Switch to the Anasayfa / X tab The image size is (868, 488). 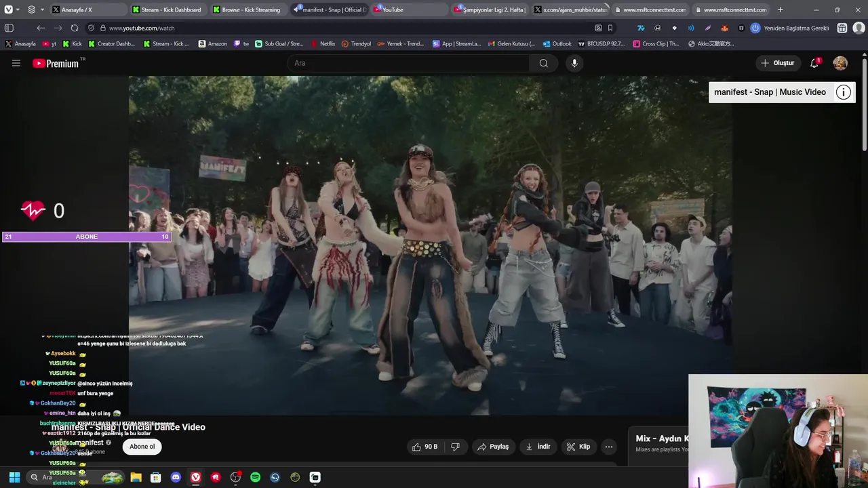point(87,9)
